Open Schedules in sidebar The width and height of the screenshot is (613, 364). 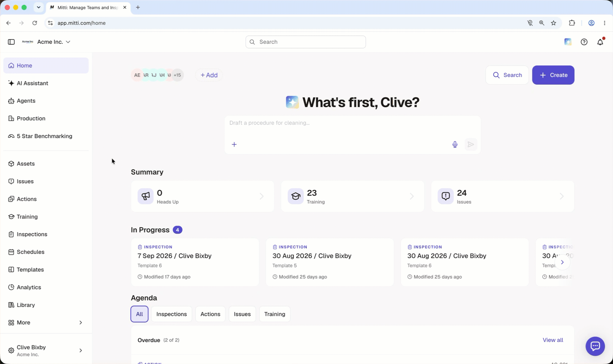(46, 252)
